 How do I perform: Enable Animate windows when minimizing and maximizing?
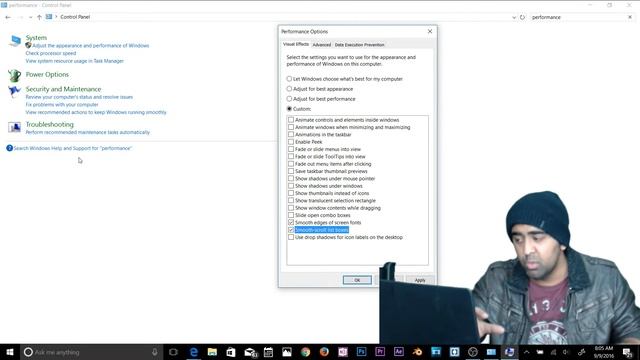click(x=291, y=127)
